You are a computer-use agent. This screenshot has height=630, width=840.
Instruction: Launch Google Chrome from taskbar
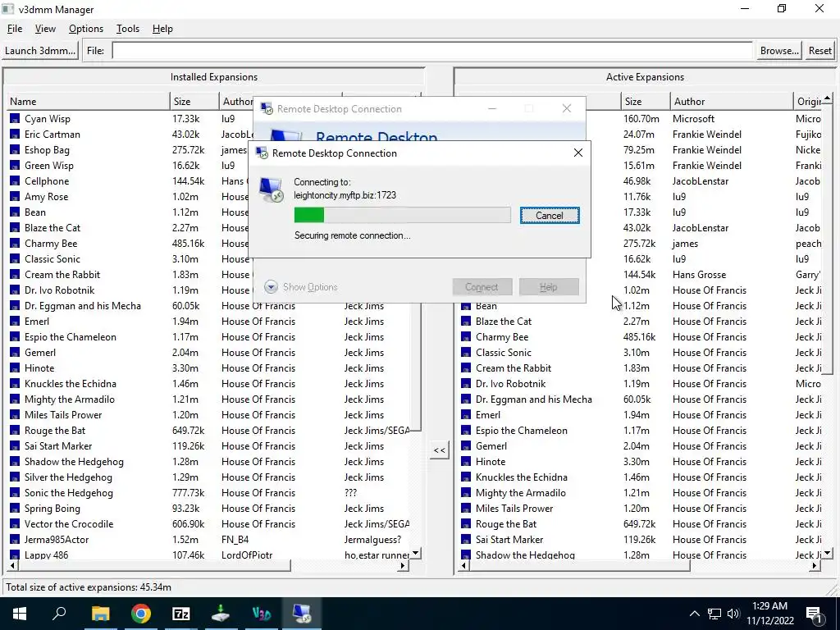141,614
